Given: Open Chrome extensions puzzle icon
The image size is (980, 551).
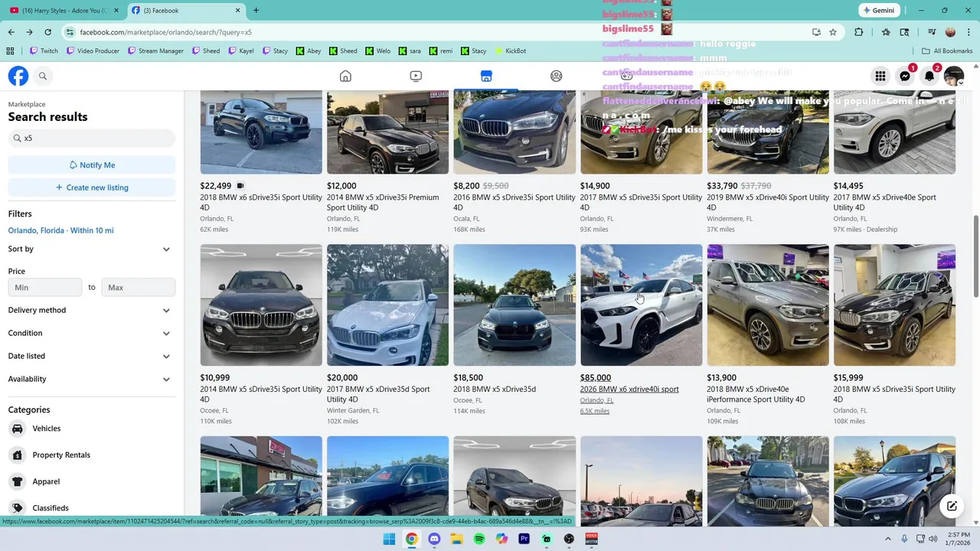Looking at the screenshot, I should (858, 32).
